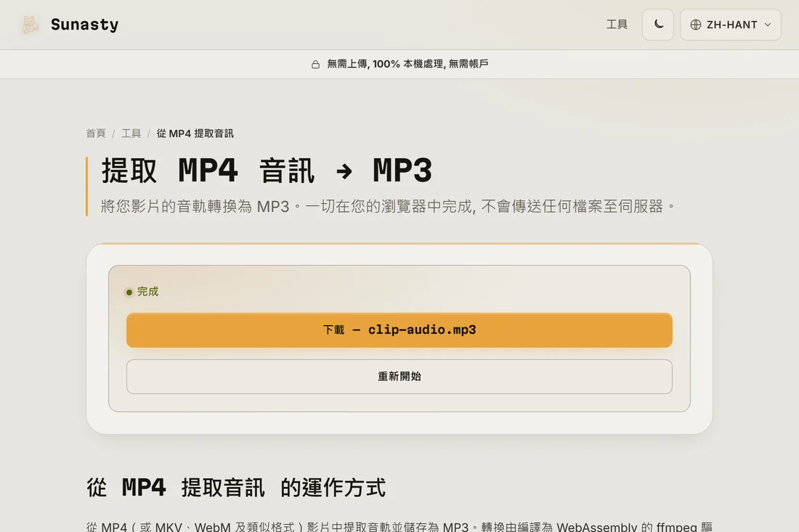The image size is (799, 532).
Task: Click the subtitle describing browser-only MP3 conversion
Action: pos(389,206)
